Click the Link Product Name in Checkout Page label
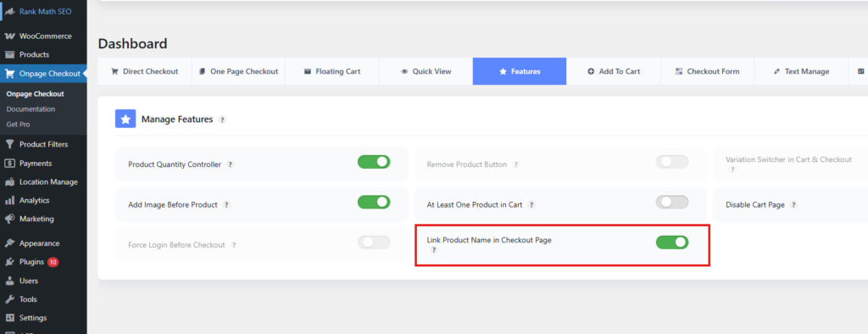The width and height of the screenshot is (868, 334). [489, 240]
